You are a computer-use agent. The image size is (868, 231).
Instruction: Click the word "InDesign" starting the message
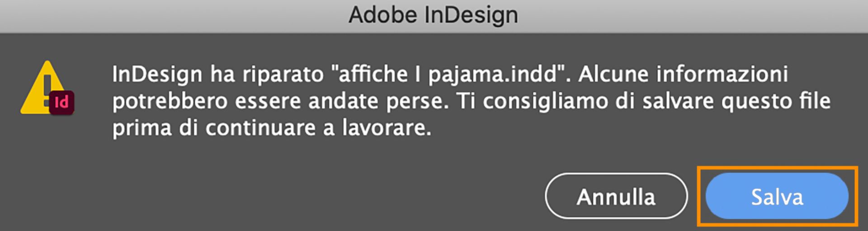[157, 74]
